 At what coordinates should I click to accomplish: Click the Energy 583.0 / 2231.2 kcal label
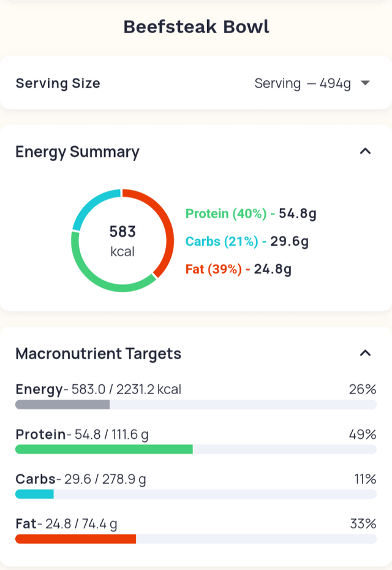pyautogui.click(x=98, y=389)
